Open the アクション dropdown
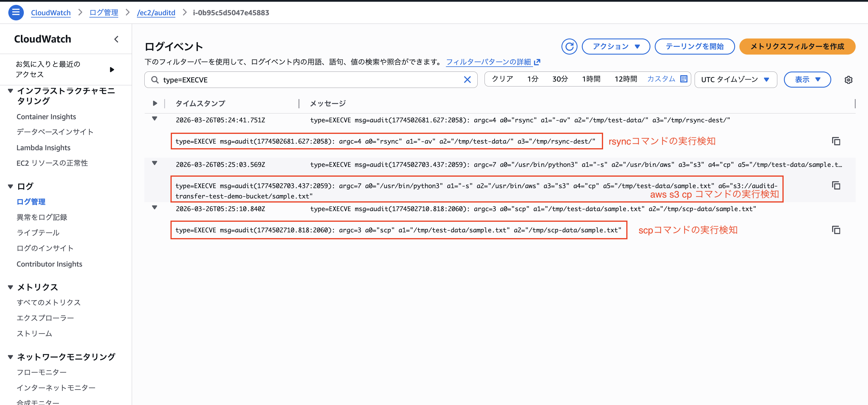The height and width of the screenshot is (405, 868). (616, 47)
